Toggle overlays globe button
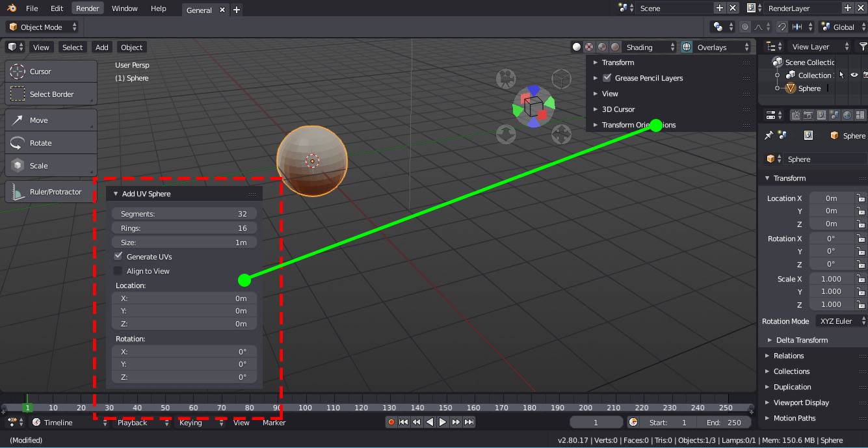The image size is (868, 448). click(687, 47)
